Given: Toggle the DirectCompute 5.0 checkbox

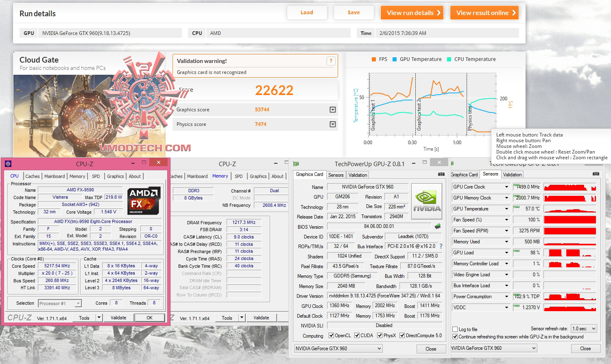Looking at the screenshot, I should tap(402, 336).
